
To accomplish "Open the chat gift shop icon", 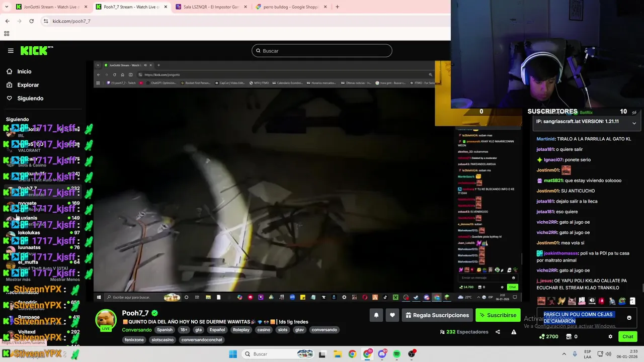I will click(x=570, y=337).
